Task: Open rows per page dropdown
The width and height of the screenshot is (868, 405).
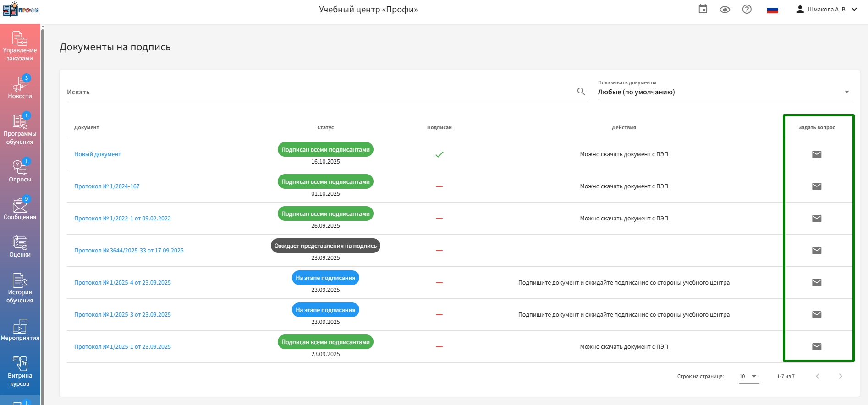Action: click(x=749, y=376)
